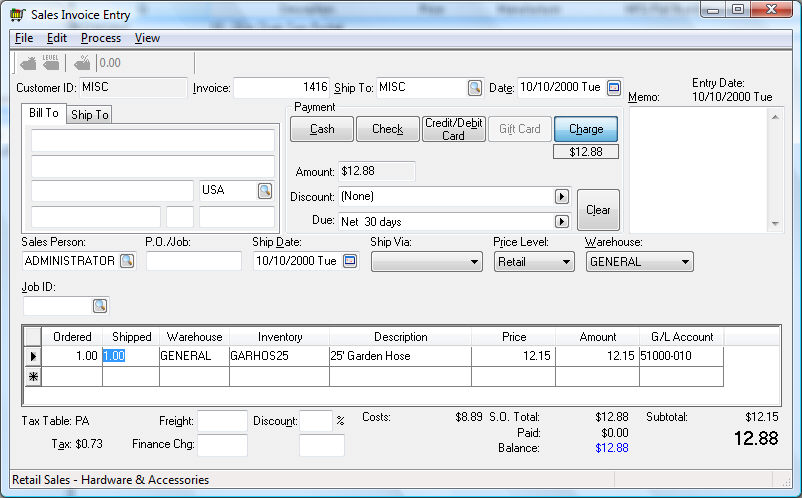Click the Ship To lookup magnifier icon
Image resolution: width=802 pixels, height=498 pixels.
[474, 88]
